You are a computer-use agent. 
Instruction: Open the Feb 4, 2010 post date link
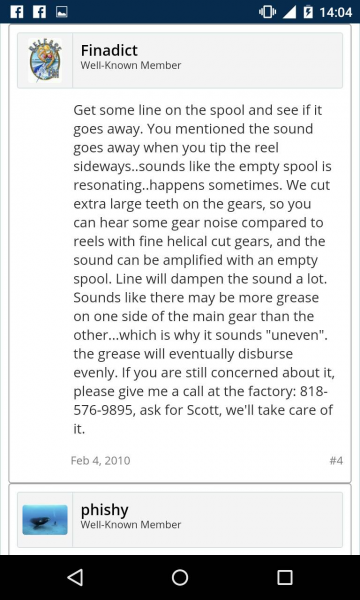[x=101, y=460]
